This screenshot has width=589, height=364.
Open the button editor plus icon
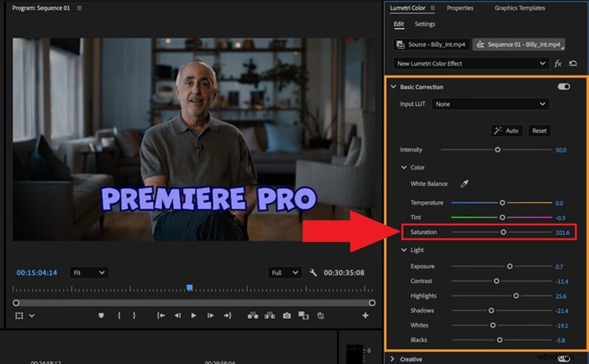tap(365, 315)
